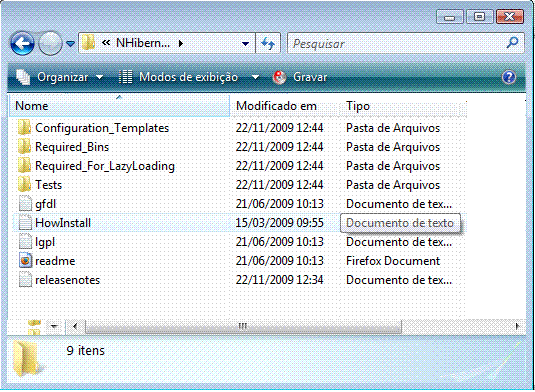Click the Configuration_Templates name
The height and width of the screenshot is (392, 535).
coord(102,128)
